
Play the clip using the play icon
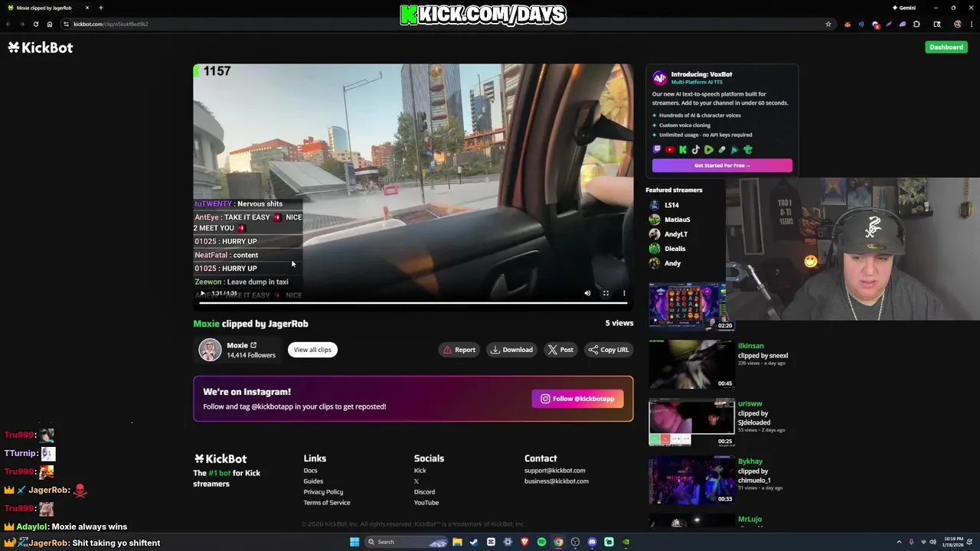click(202, 293)
